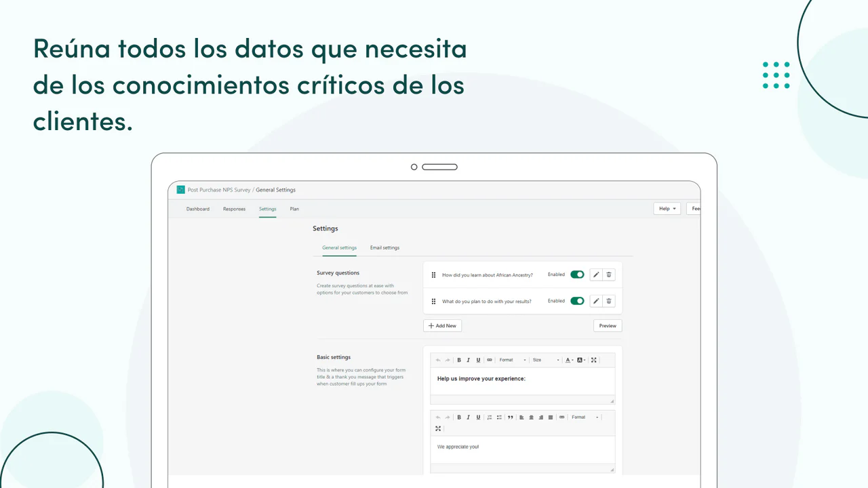Image resolution: width=868 pixels, height=488 pixels.
Task: Align text left in thank you editor
Action: pos(521,417)
